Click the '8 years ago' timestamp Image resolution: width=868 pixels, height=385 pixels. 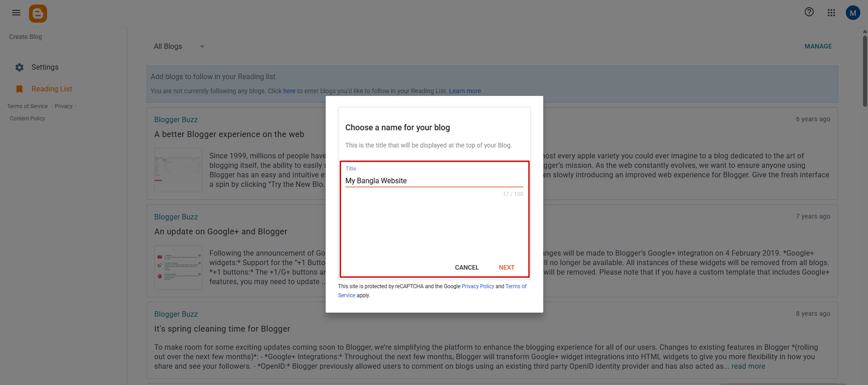(813, 314)
